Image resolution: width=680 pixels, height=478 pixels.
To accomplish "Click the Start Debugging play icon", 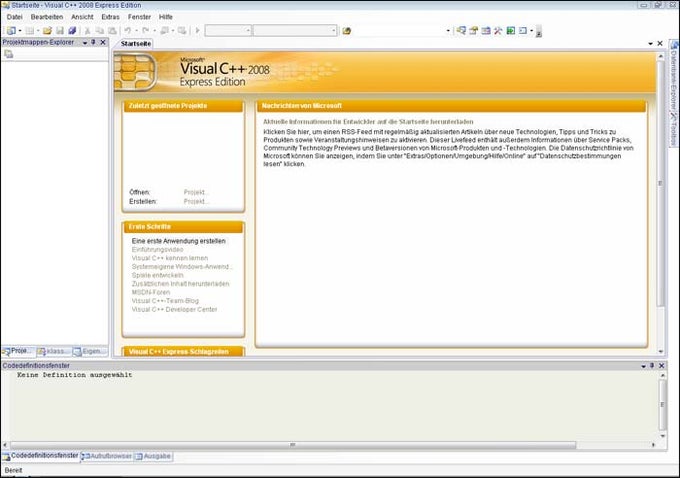I will (x=198, y=30).
